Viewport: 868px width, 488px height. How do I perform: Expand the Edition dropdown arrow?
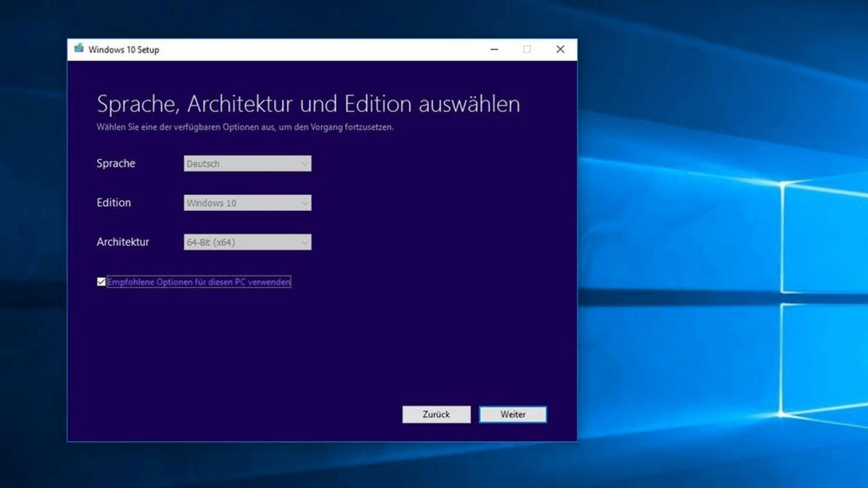(305, 202)
